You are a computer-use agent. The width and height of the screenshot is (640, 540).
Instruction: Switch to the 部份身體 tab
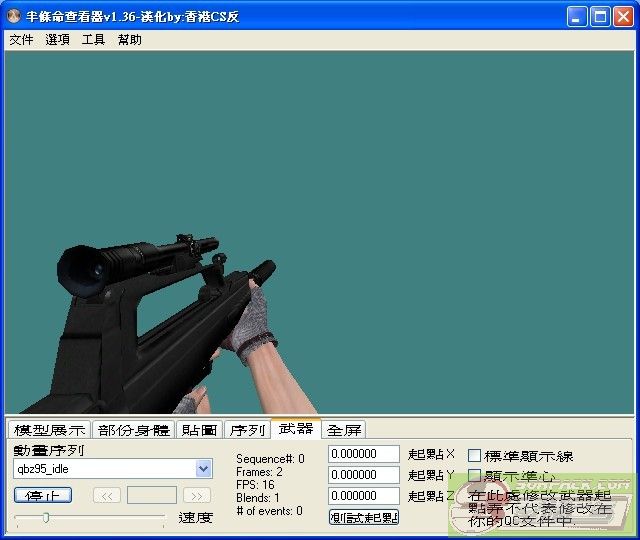click(x=133, y=430)
